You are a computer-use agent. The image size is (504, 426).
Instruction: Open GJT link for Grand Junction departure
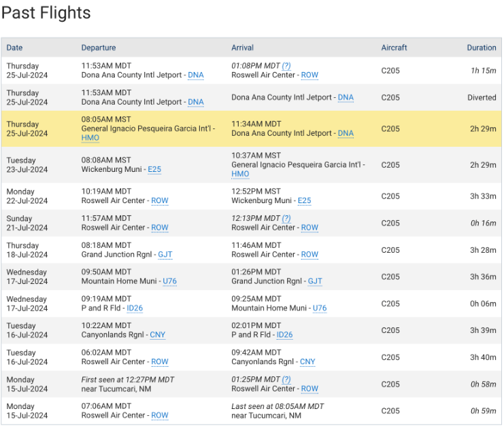coord(165,255)
